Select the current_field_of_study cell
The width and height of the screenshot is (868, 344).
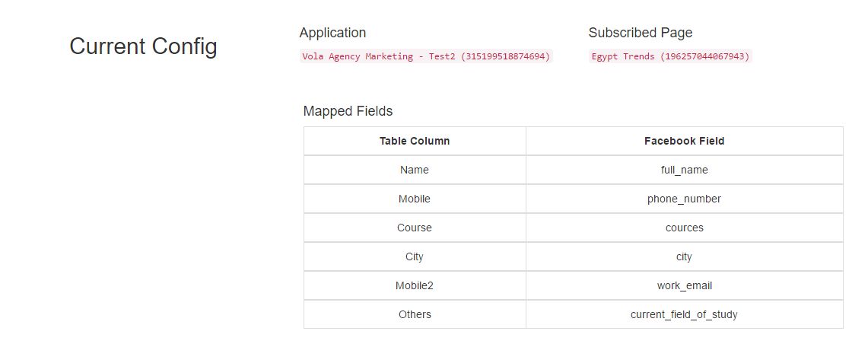coord(684,314)
